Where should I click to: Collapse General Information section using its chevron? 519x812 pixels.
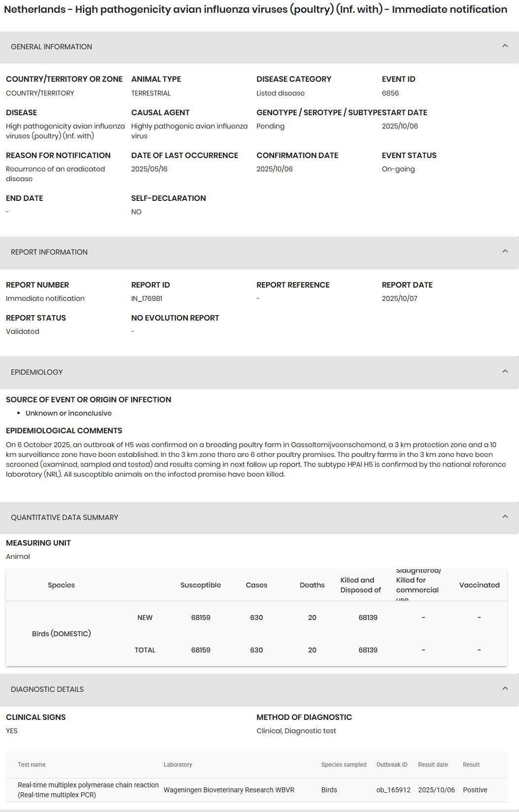(505, 46)
